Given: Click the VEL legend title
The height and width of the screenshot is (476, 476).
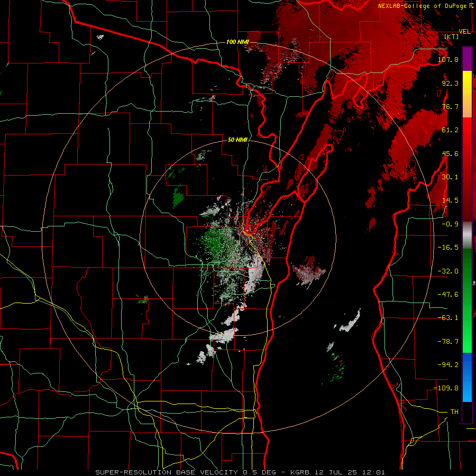Looking at the screenshot, I should coord(465,32).
